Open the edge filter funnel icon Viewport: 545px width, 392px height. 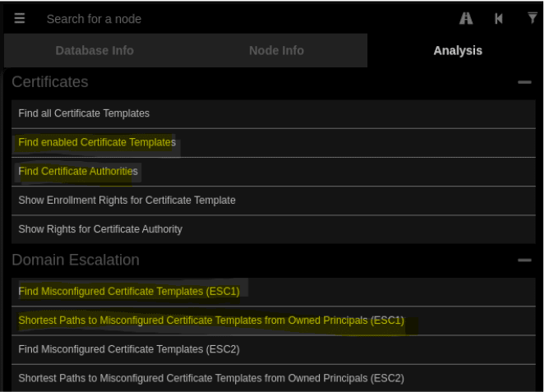[532, 18]
